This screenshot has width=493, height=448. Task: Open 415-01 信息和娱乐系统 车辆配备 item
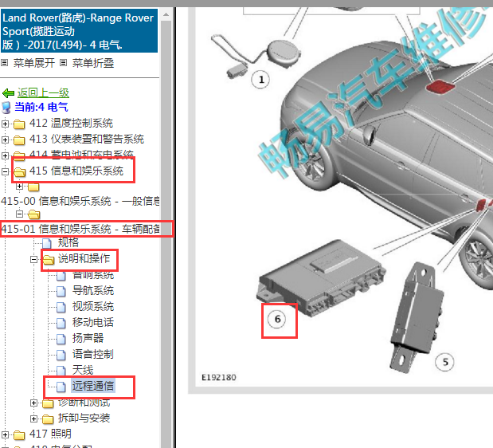click(80, 229)
